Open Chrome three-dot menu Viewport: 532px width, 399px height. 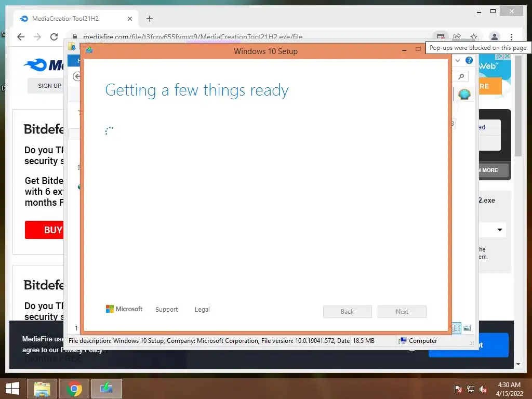click(x=511, y=37)
